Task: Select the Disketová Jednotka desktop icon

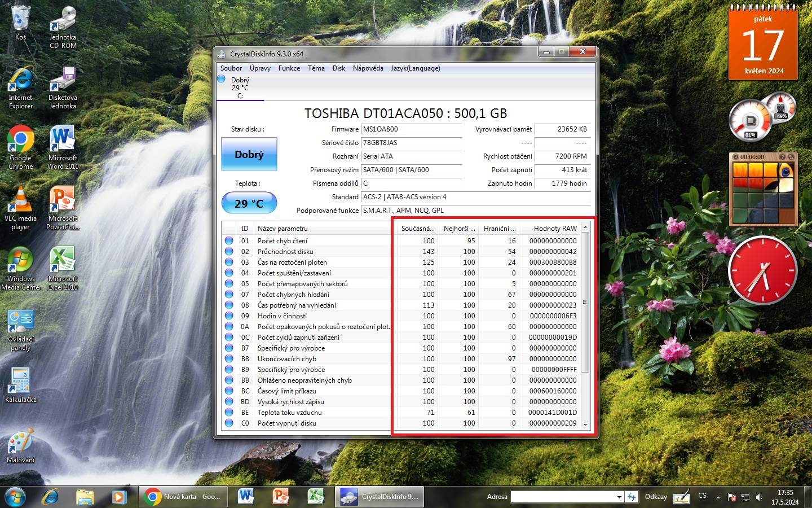Action: [x=63, y=87]
